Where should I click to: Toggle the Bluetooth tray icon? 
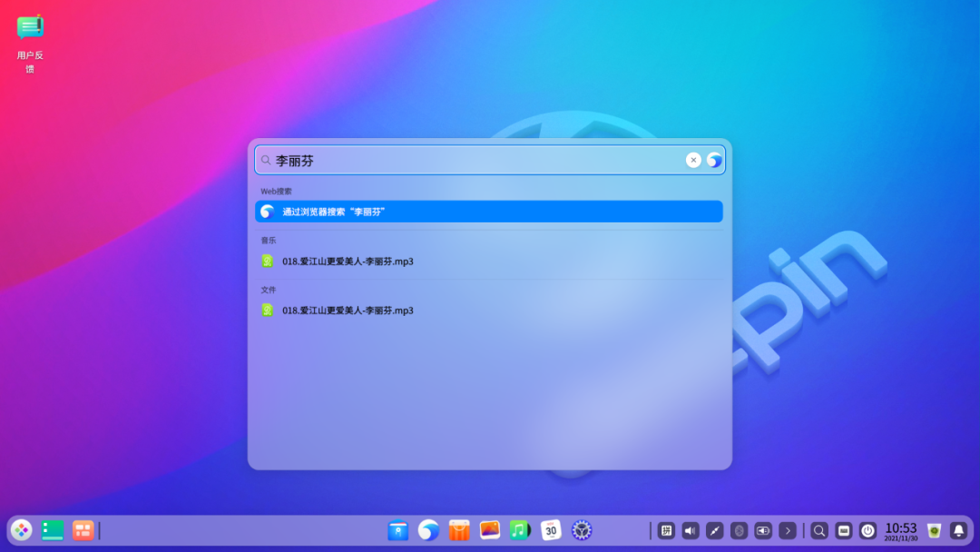[x=739, y=531]
